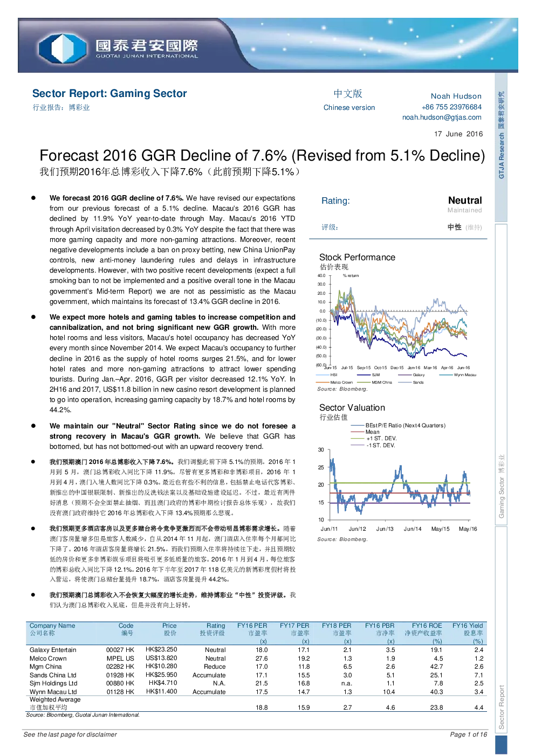Open the Chinese version link
Screen dimensions: 535x756
click(x=349, y=107)
